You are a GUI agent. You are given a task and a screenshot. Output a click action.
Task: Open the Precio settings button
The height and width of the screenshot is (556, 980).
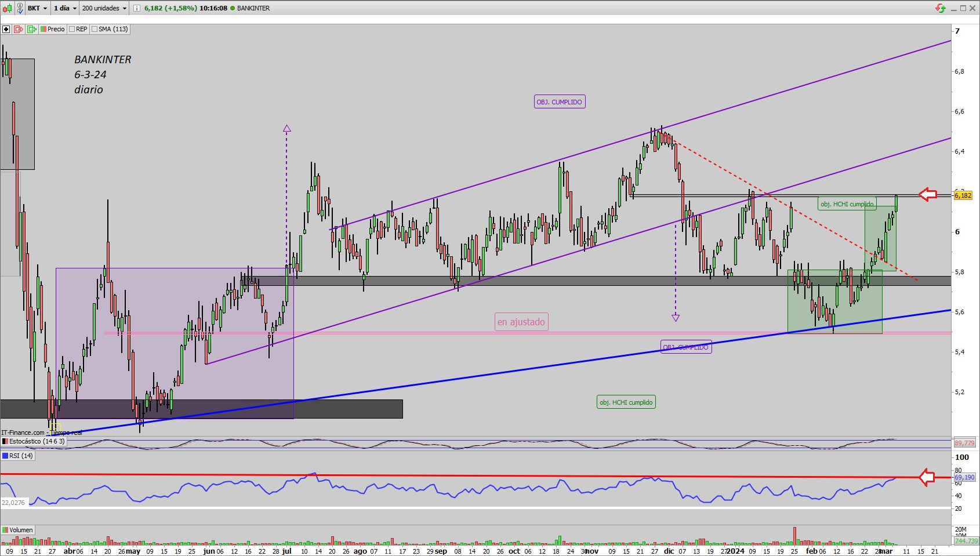[x=53, y=29]
